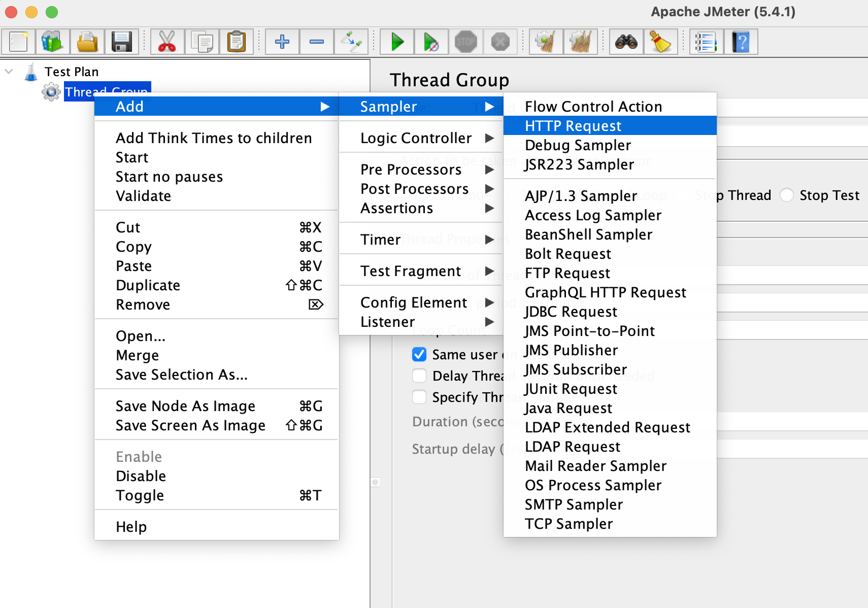Open the Function Helper list icon

706,42
